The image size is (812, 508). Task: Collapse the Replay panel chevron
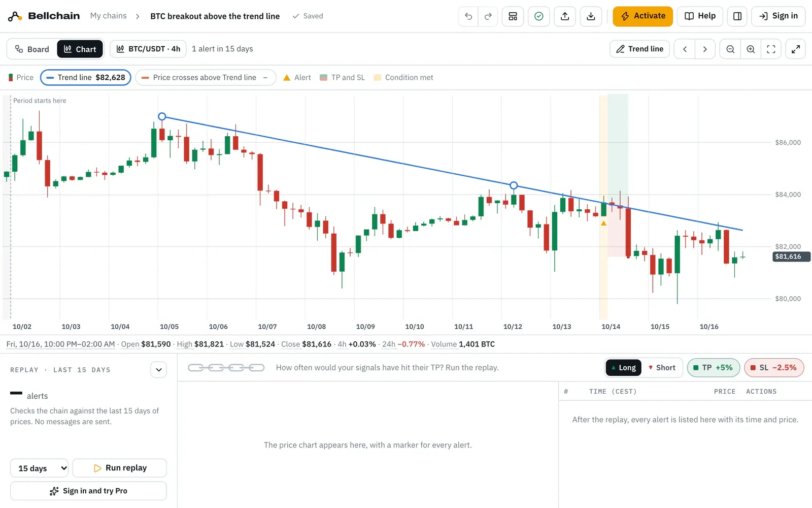coord(159,370)
